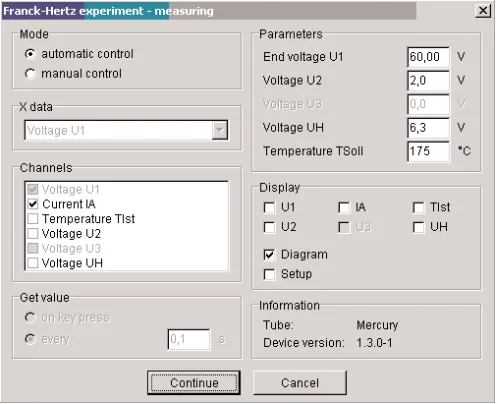Check U1 display option
The width and height of the screenshot is (498, 404).
(x=269, y=207)
